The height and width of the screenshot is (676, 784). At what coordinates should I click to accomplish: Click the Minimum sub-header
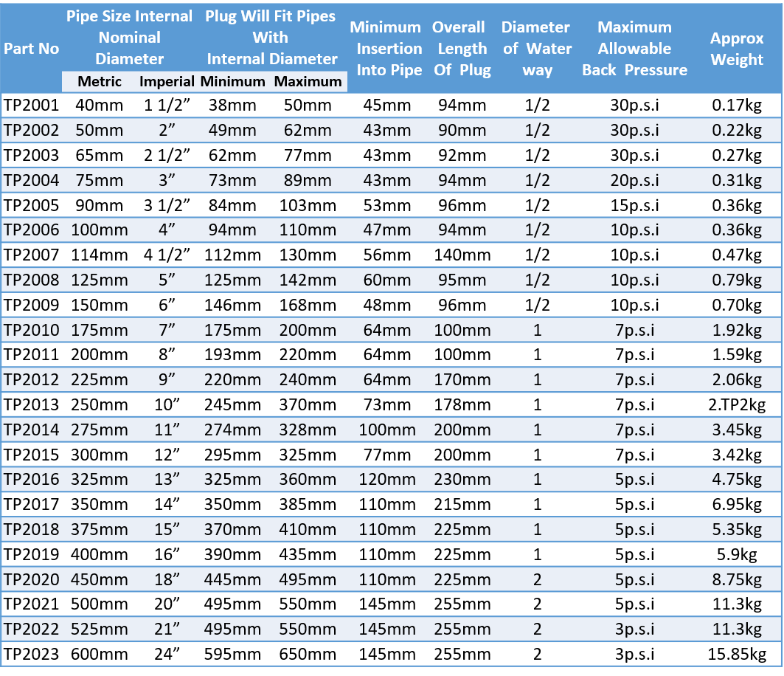[x=232, y=82]
